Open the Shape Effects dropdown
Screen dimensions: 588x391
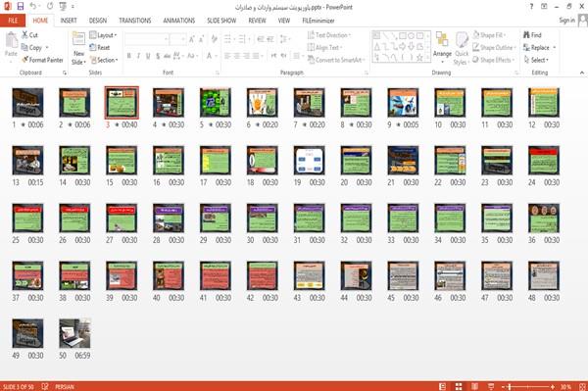coord(493,60)
